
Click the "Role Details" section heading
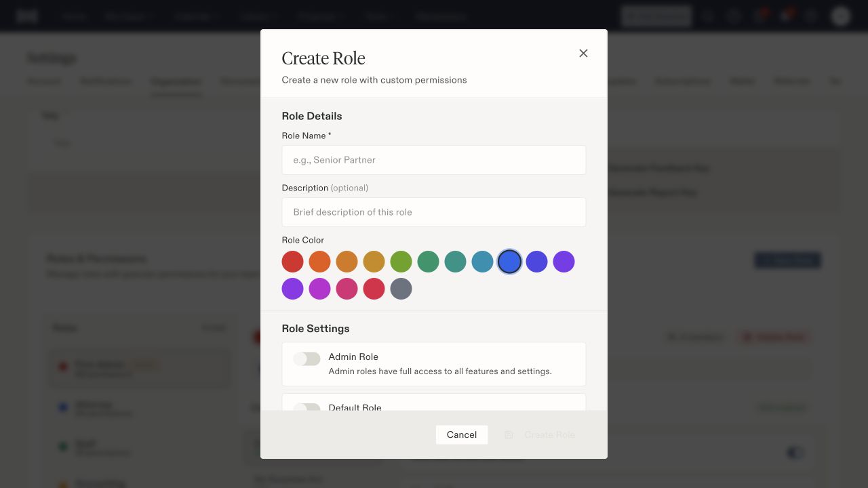click(312, 116)
